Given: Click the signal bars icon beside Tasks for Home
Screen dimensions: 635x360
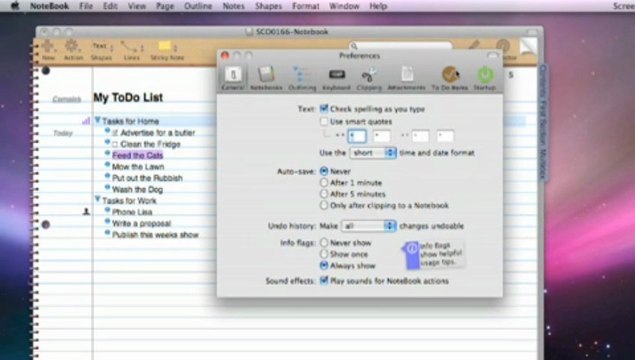Looking at the screenshot, I should [86, 121].
